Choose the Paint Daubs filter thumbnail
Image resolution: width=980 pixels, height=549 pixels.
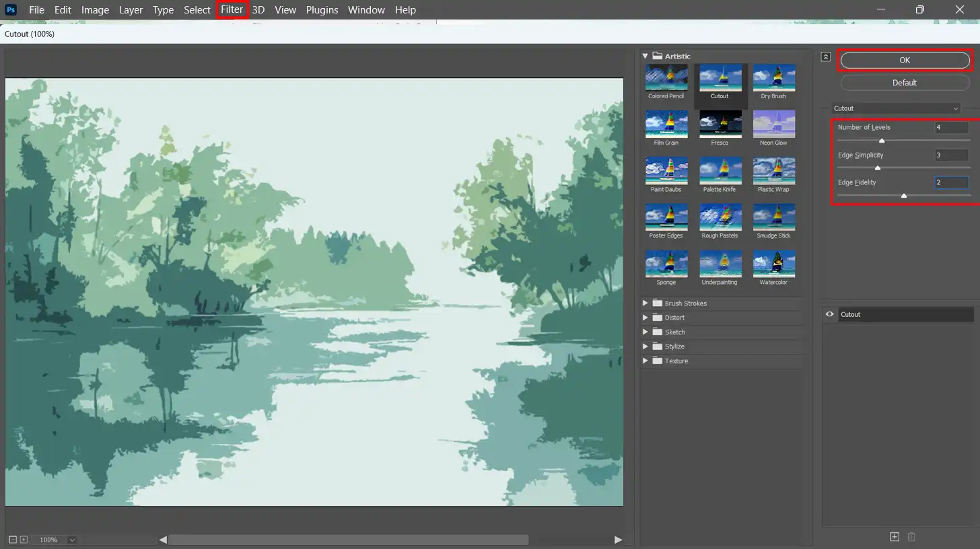tap(666, 170)
